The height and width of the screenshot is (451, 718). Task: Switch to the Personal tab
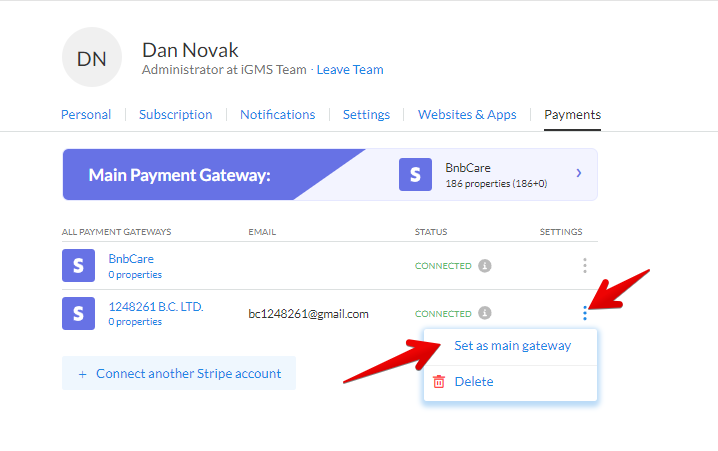(86, 115)
